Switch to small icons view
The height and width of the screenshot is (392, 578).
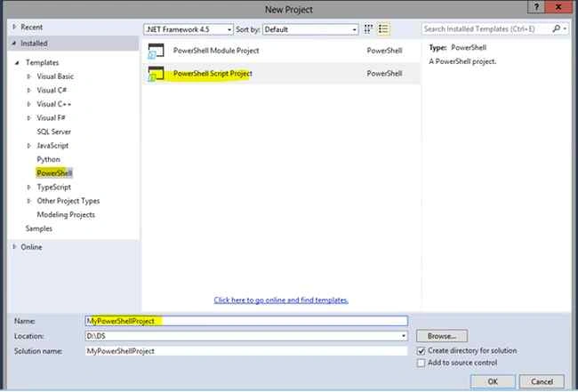coord(368,29)
